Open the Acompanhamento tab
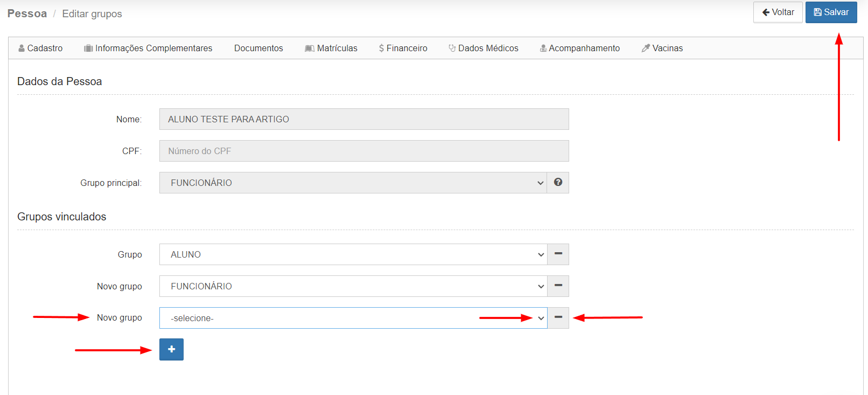Screen dimensions: 868x395 [x=579, y=48]
